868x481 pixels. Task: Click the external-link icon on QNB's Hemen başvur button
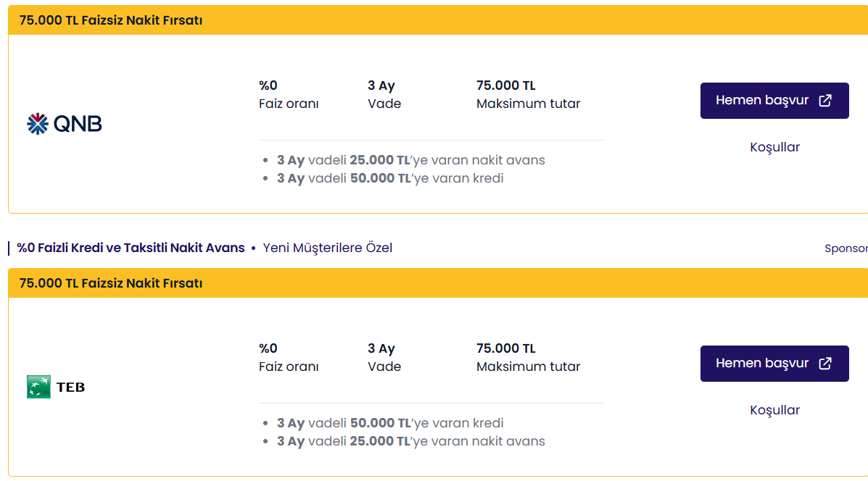click(x=824, y=100)
